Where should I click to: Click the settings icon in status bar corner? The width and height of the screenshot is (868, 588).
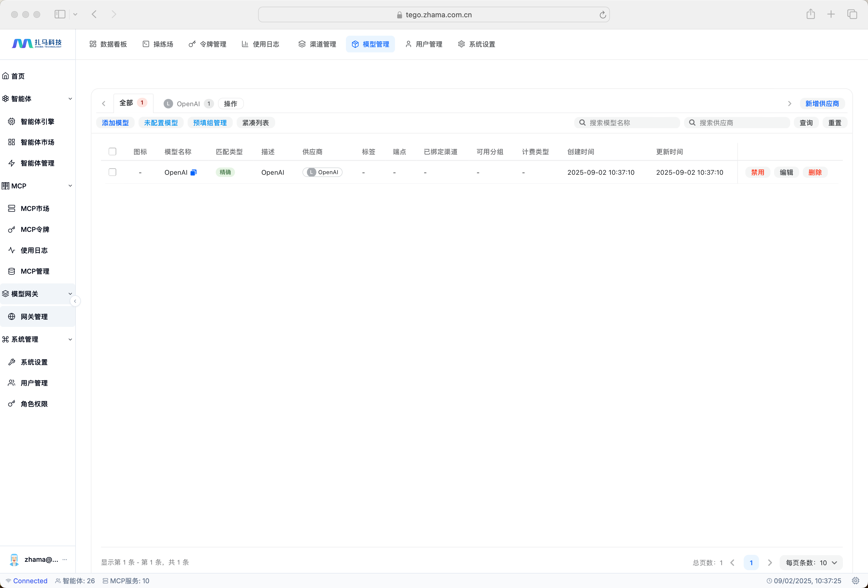pyautogui.click(x=855, y=580)
